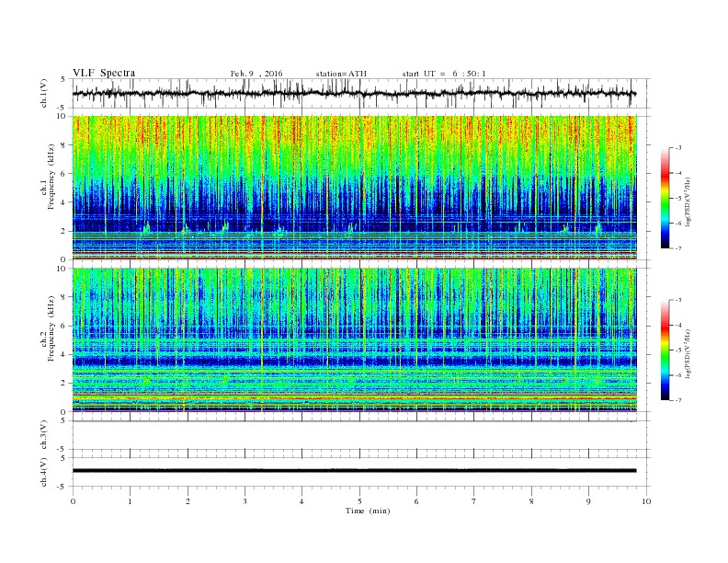728x563 pixels.
Task: Click the "ch.1(V)" waveform axis label
Action: [44, 93]
